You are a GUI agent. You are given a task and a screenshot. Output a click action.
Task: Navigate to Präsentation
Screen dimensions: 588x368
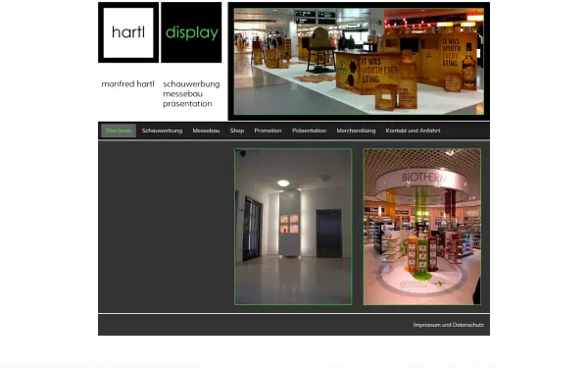[x=309, y=131]
